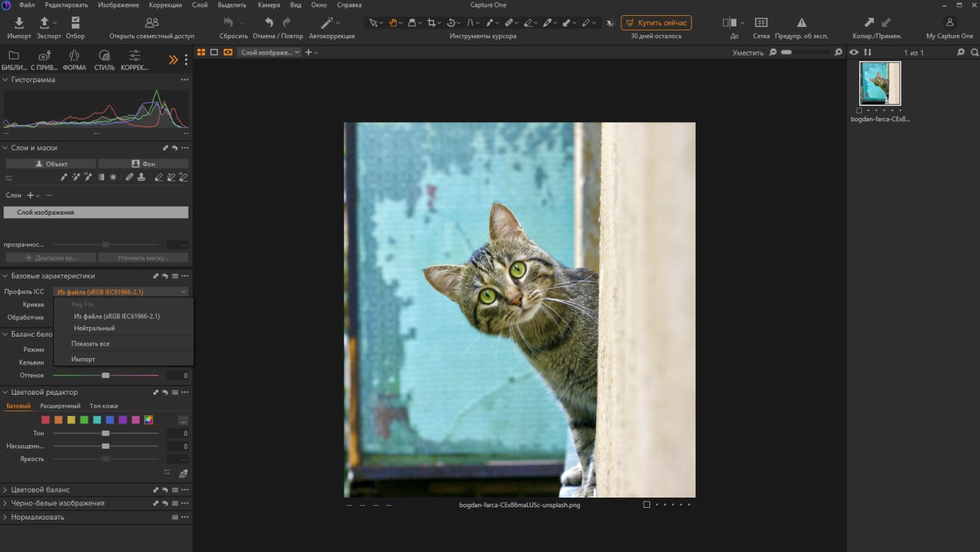Click the Buy Now button
980x552 pixels.
tap(656, 23)
